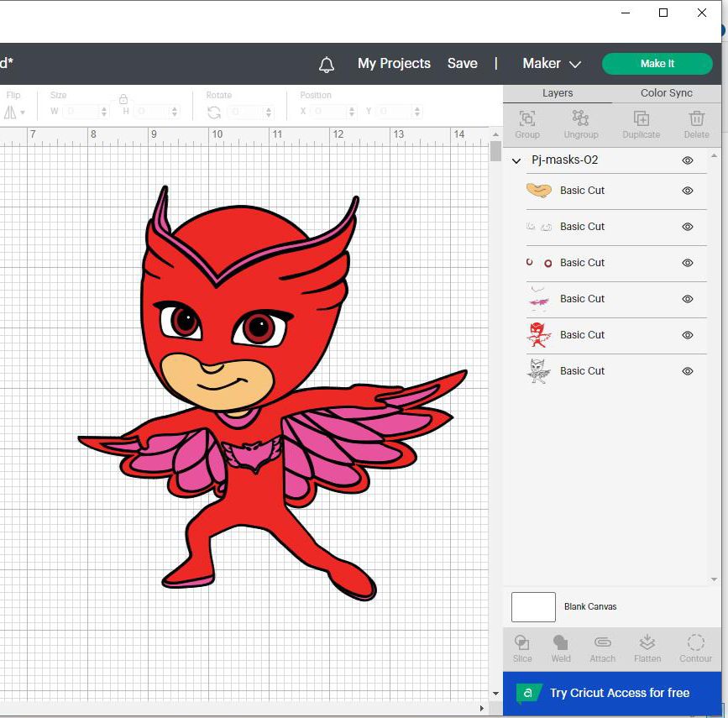728x718 pixels.
Task: Click the size lock icon
Action: (123, 99)
